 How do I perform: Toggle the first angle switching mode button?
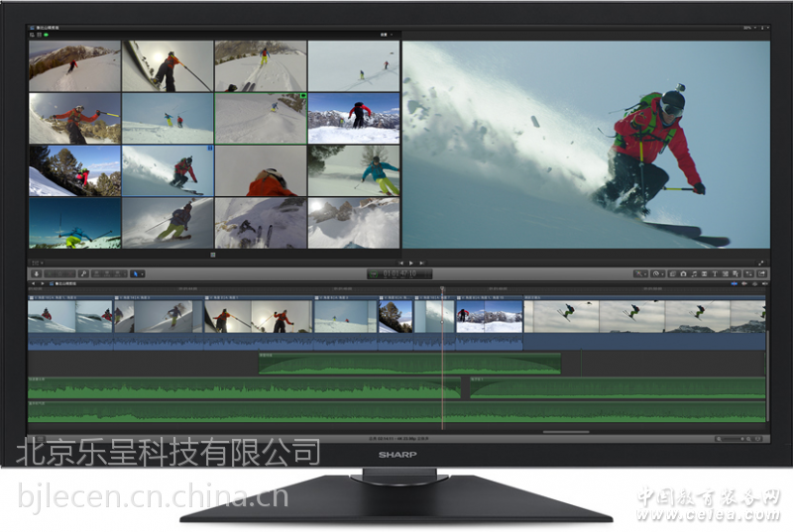click(x=34, y=34)
